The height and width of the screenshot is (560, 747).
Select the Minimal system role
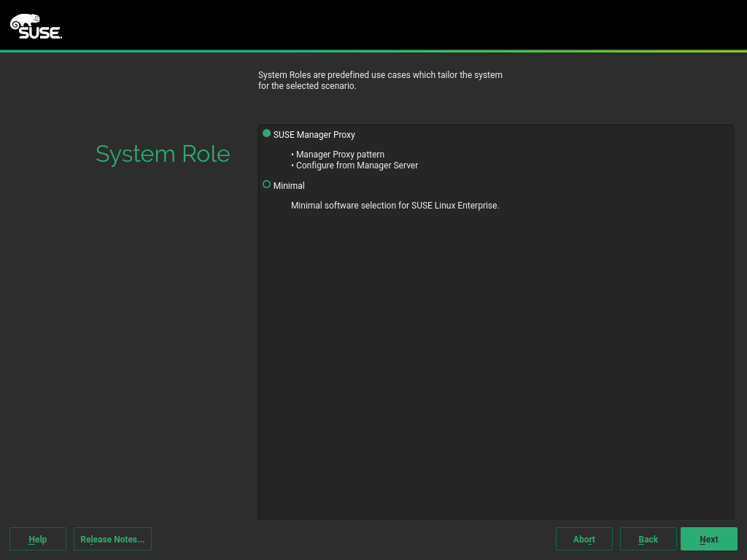[289, 185]
